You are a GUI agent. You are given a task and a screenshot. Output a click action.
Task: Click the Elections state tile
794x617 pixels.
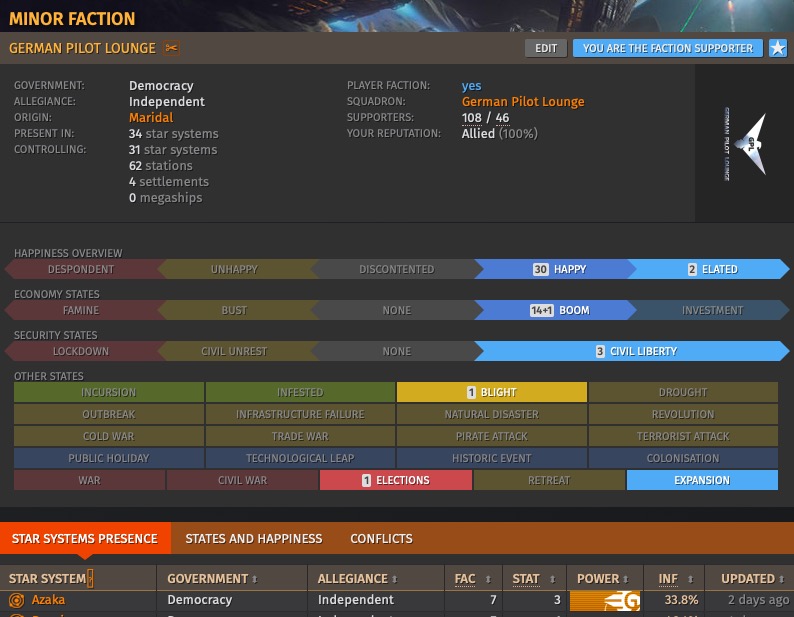[395, 480]
